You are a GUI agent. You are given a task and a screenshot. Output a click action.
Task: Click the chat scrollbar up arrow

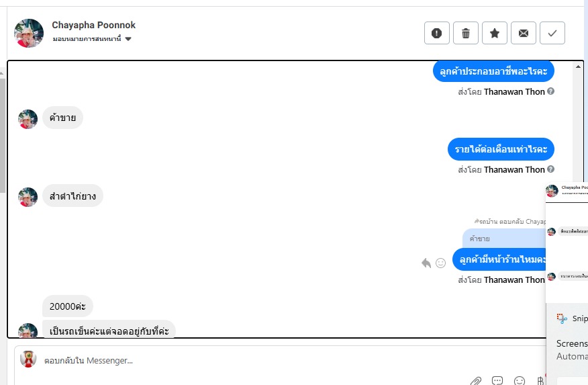(578, 67)
